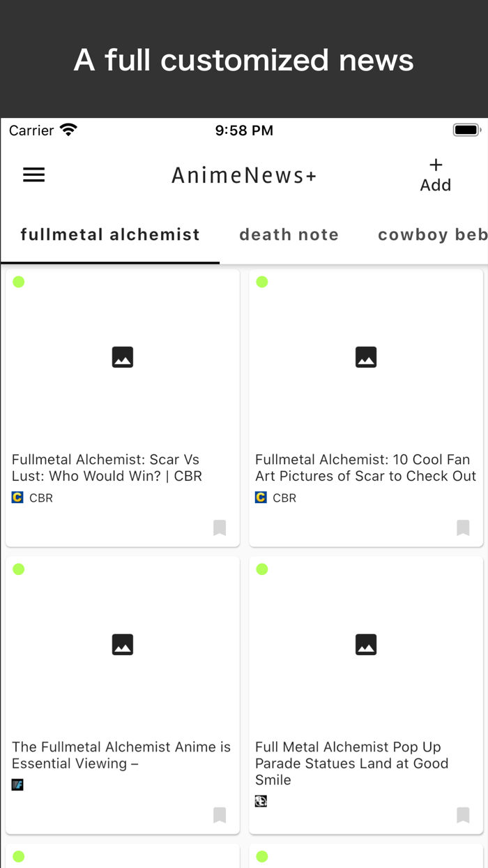Bookmark the Scar Vs Lust article
This screenshot has height=868, width=488.
(220, 528)
